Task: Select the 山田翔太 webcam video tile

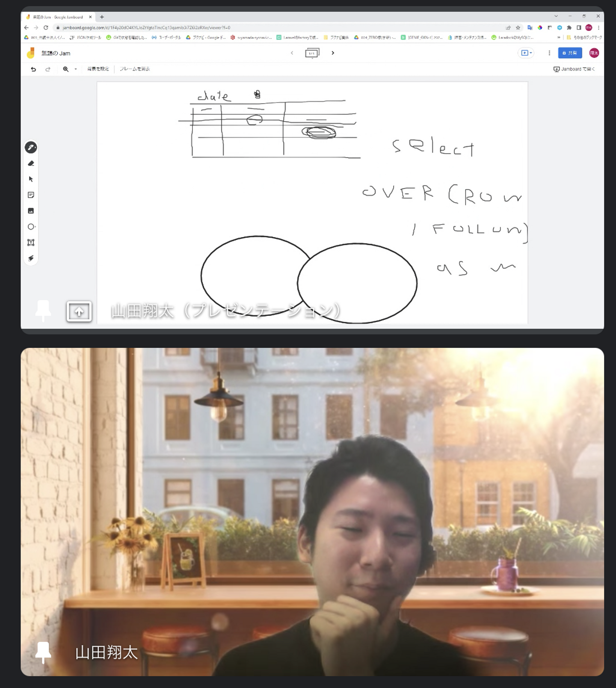Action: (x=312, y=512)
